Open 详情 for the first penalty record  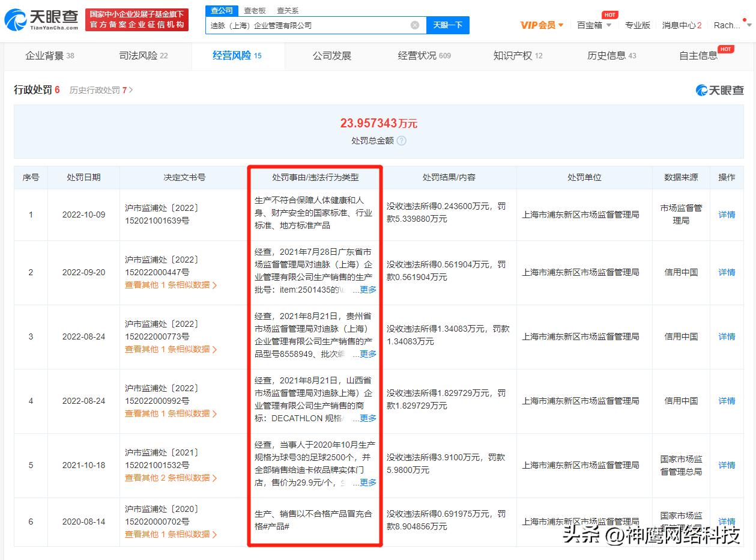pos(726,214)
